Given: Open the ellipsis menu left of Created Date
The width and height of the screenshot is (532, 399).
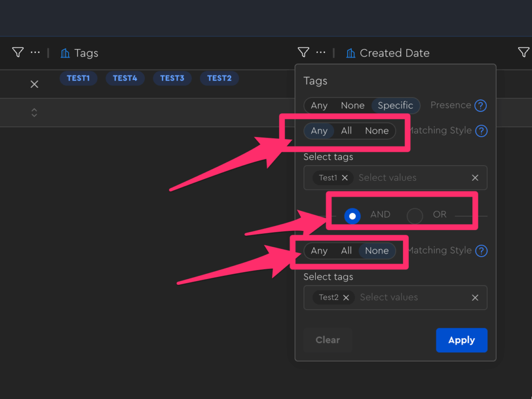Looking at the screenshot, I should pyautogui.click(x=321, y=52).
